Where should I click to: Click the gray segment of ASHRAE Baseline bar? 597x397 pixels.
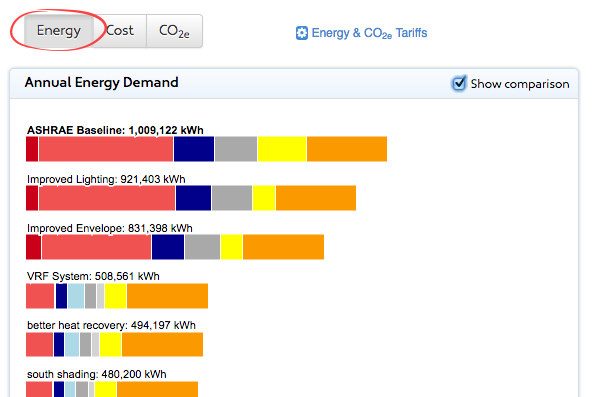236,149
